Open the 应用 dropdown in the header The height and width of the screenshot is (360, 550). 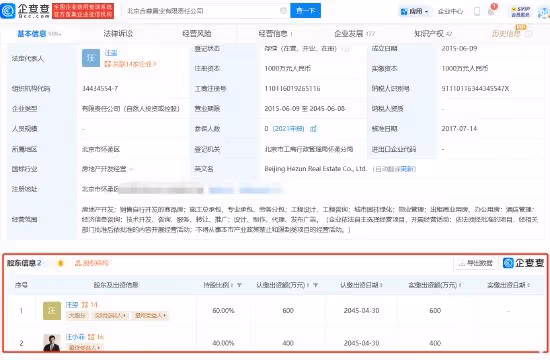(414, 12)
